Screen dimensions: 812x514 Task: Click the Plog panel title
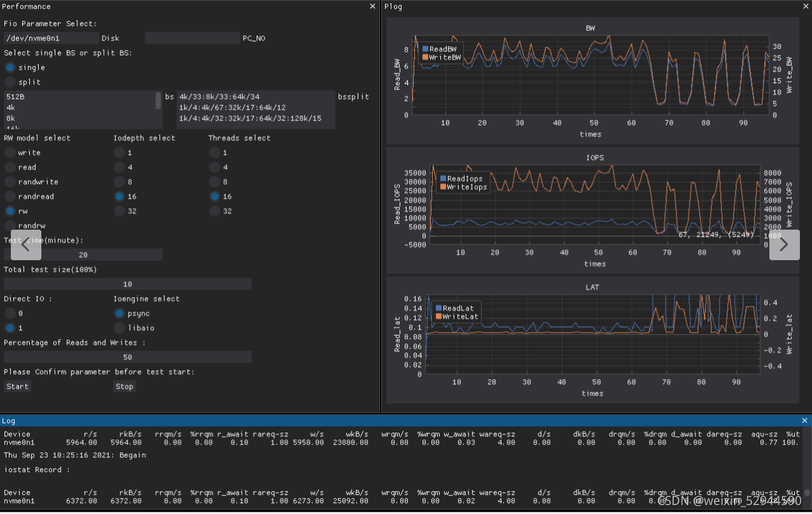393,6
